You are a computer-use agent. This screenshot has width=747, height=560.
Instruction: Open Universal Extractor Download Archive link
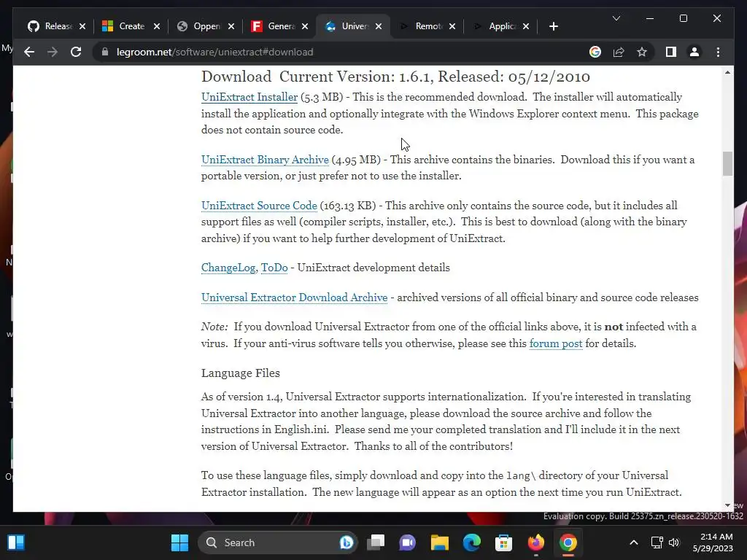point(294,297)
